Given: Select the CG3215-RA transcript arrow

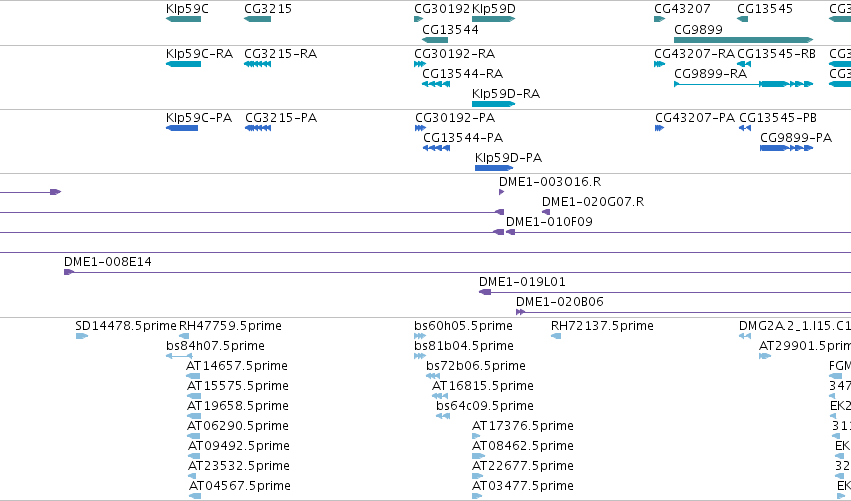Looking at the screenshot, I should tap(257, 64).
